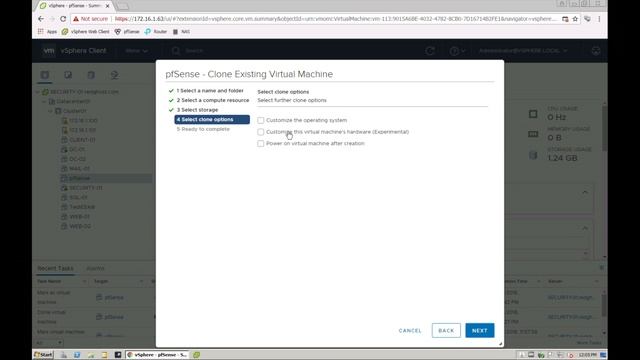This screenshot has width=640, height=360.
Task: Click the Not secure warning icon
Action: pos(76,19)
